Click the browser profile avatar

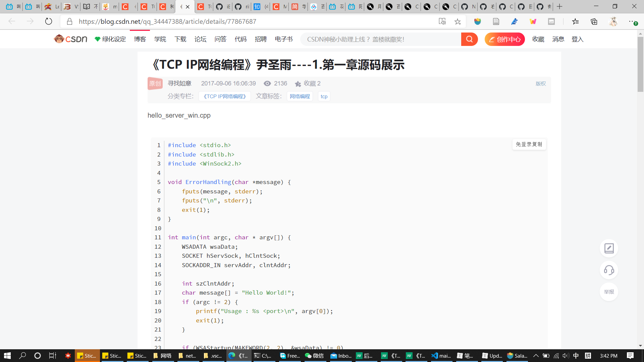pyautogui.click(x=613, y=21)
